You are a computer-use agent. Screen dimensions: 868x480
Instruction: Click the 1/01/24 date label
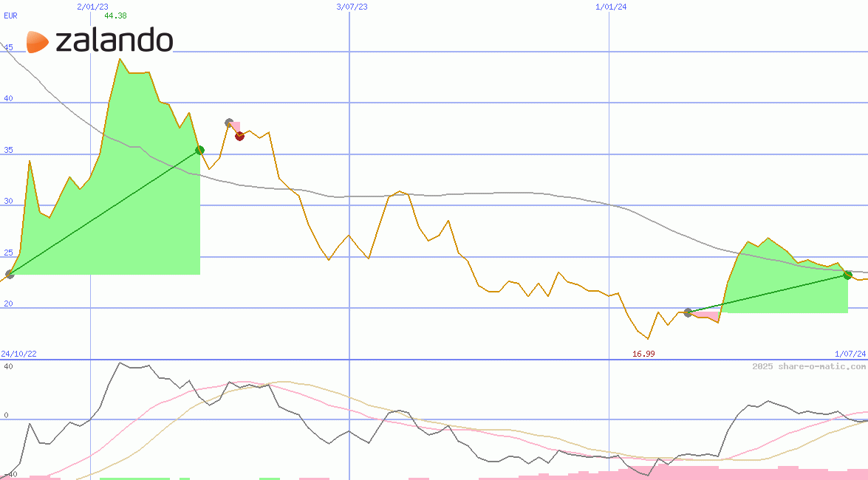(x=611, y=7)
